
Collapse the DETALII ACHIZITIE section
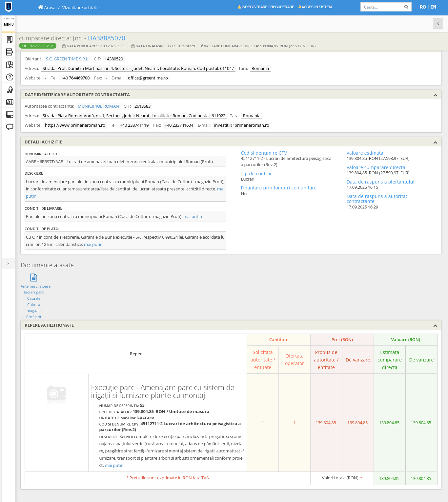(x=435, y=142)
